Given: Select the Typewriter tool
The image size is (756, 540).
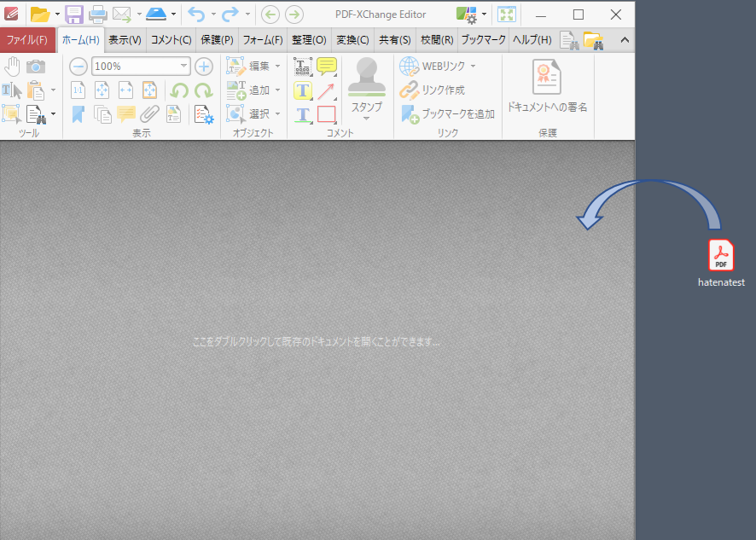Looking at the screenshot, I should pos(303,67).
